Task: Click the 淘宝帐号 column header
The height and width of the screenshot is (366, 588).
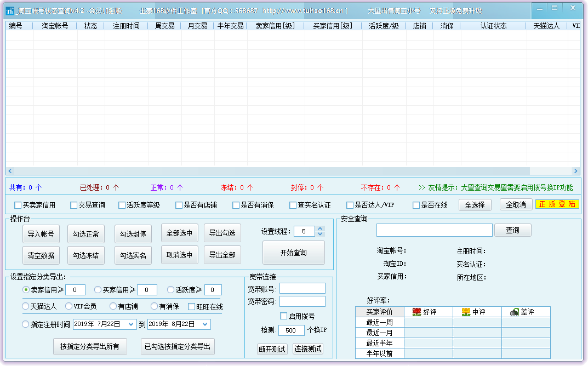Action: [55, 26]
